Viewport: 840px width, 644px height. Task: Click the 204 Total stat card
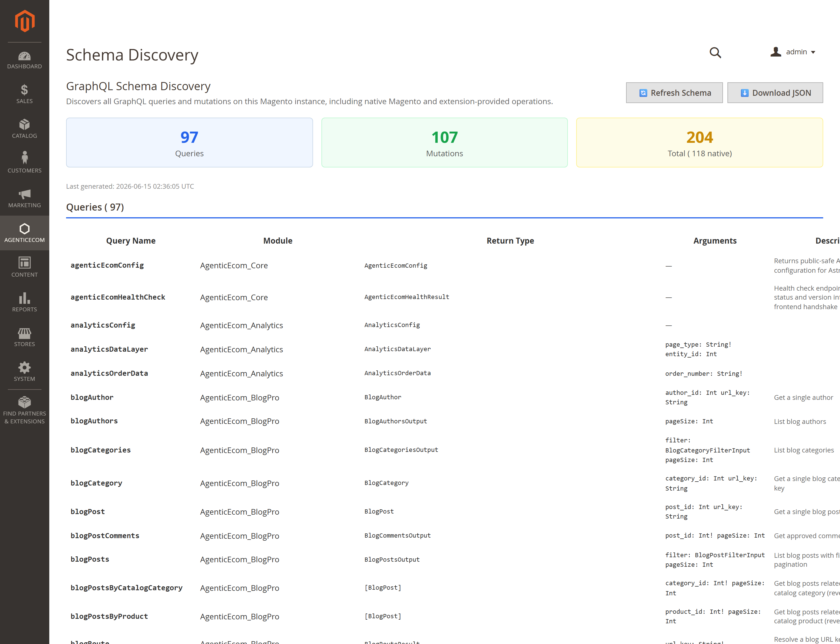(x=700, y=143)
